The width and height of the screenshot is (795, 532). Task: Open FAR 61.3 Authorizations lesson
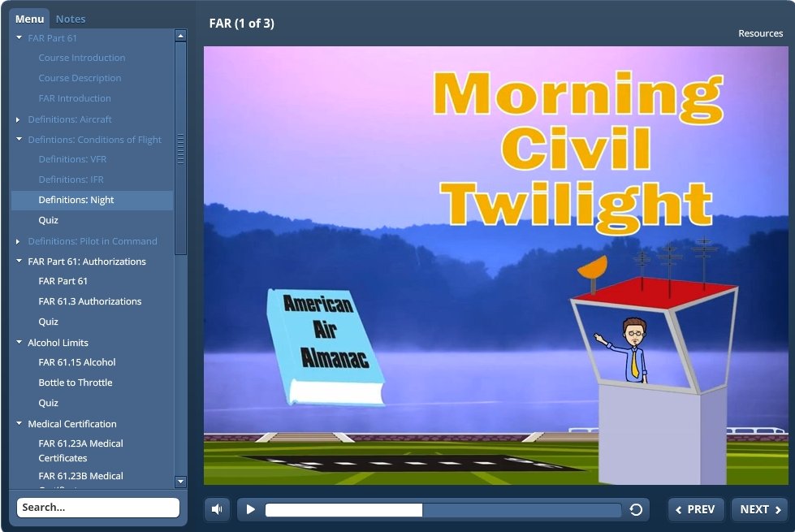[90, 301]
